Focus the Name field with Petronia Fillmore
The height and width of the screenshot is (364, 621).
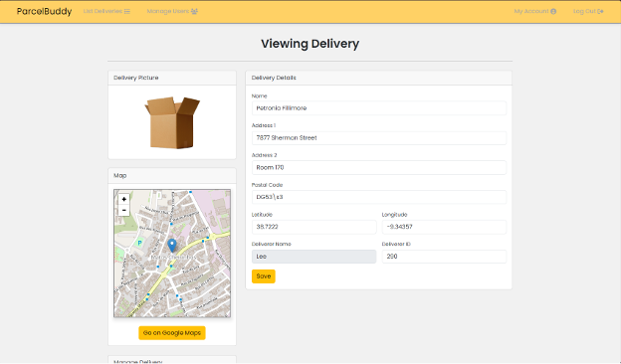tap(379, 108)
